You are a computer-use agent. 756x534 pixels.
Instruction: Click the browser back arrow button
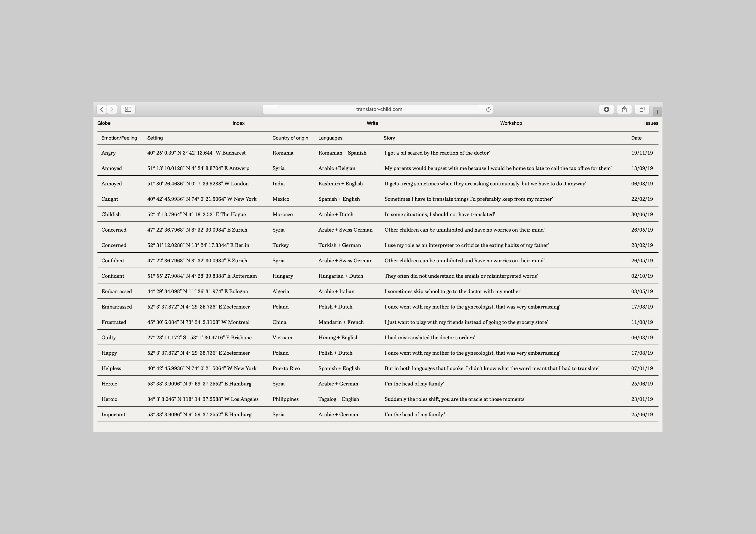pyautogui.click(x=101, y=109)
